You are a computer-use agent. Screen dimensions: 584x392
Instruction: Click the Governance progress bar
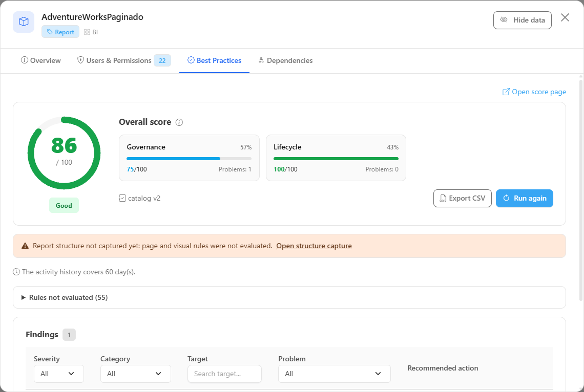pyautogui.click(x=189, y=159)
